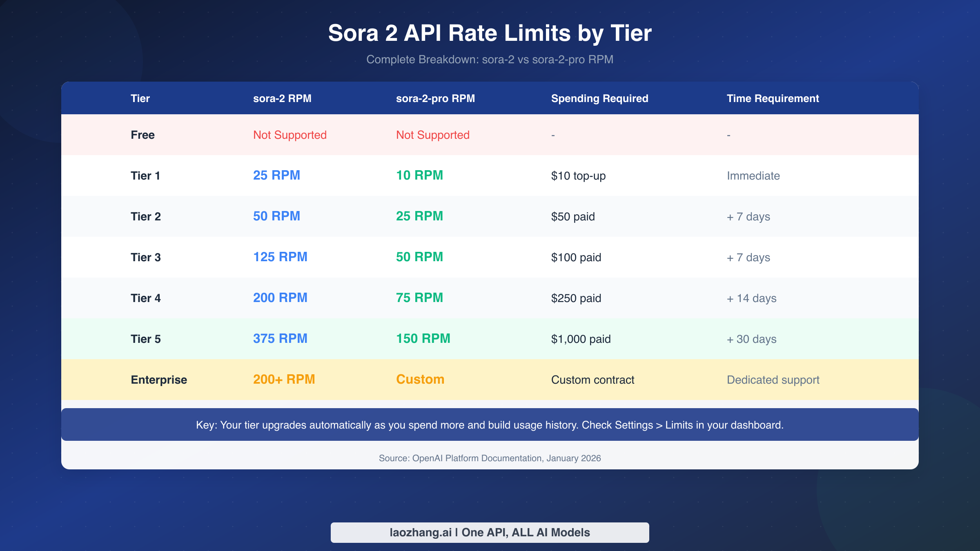
Task: Select the 75 RPM sora-2-pro value
Action: [x=419, y=298]
